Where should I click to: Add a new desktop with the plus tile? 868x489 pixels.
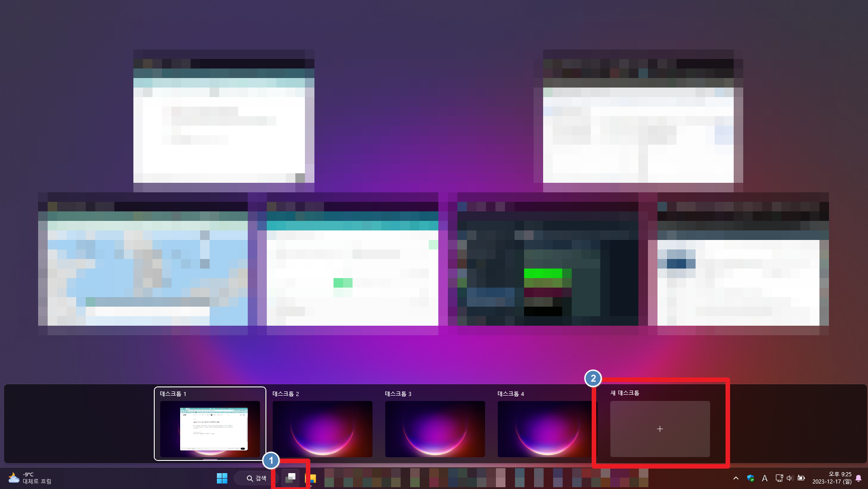[660, 429]
